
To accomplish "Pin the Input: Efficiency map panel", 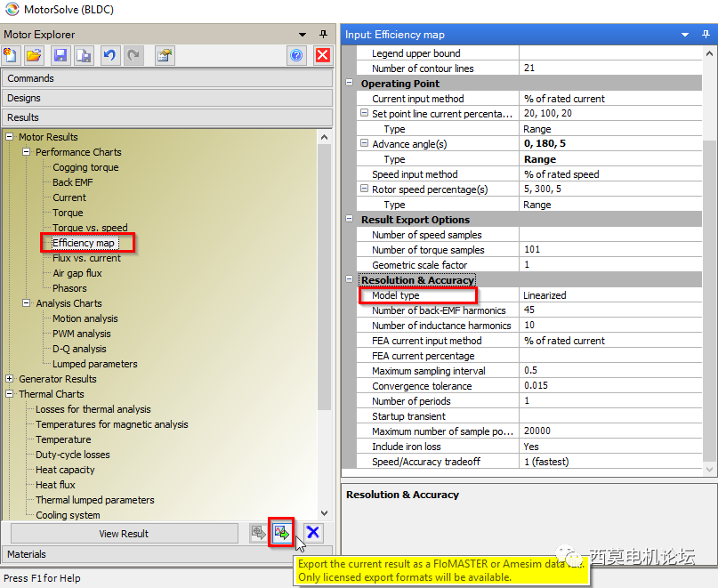I will 706,35.
